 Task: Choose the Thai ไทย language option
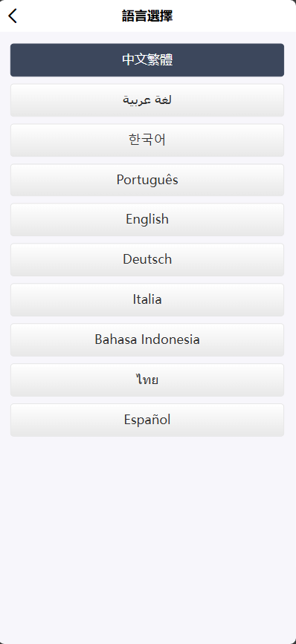coord(147,380)
